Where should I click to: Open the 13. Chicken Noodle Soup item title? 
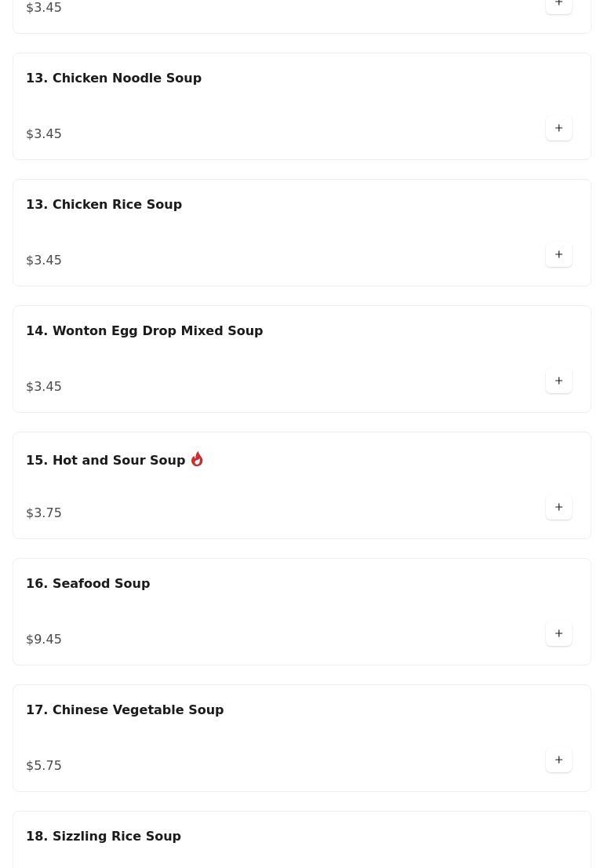(x=114, y=78)
